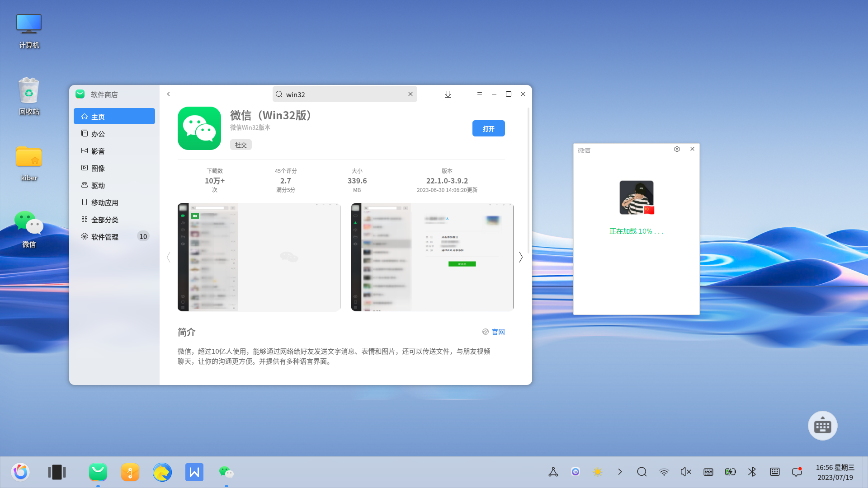Open the start menu launcher in taskbar
868x488 pixels.
pyautogui.click(x=21, y=472)
